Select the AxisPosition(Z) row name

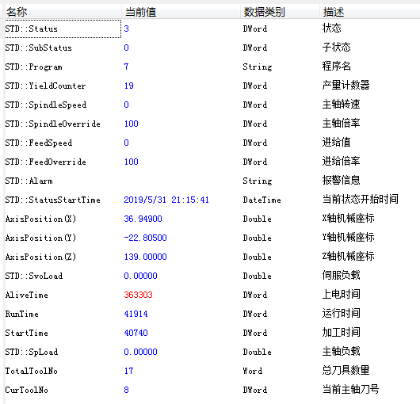pos(41,257)
